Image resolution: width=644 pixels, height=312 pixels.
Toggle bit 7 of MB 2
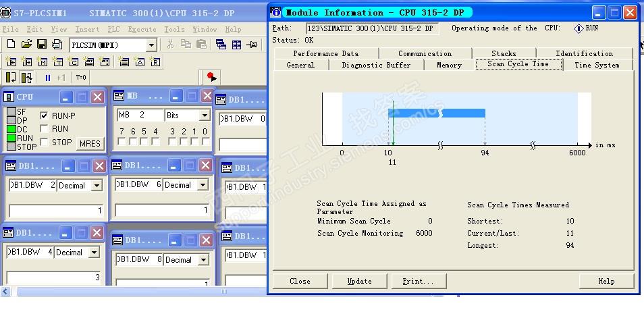122,141
